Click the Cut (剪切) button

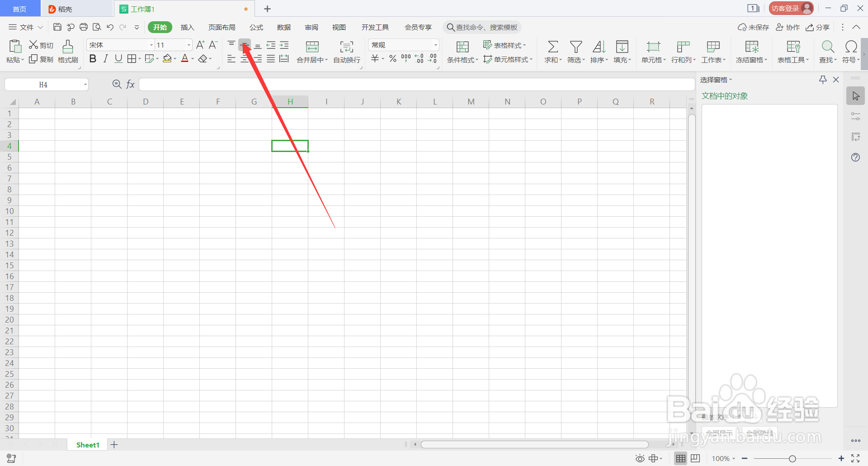pos(41,45)
